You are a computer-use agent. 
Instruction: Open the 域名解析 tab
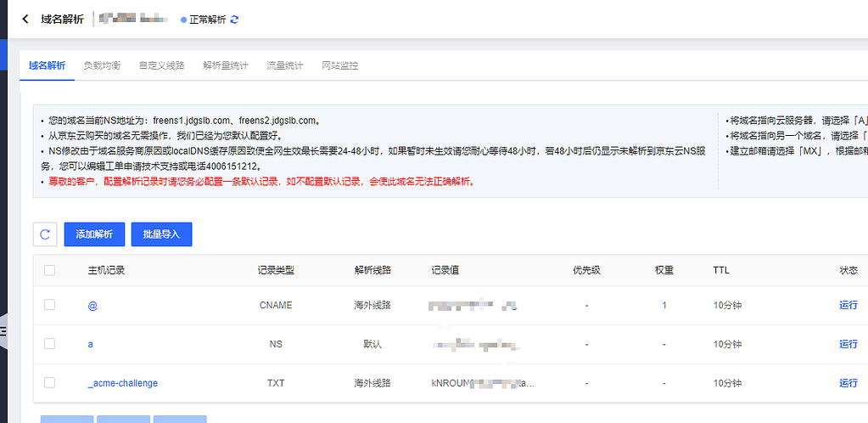(x=47, y=65)
